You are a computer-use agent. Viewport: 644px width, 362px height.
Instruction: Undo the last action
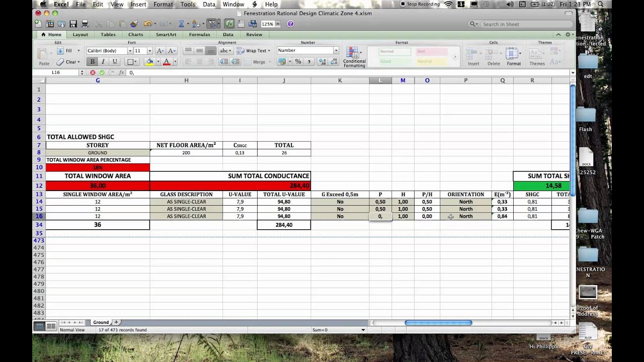(x=147, y=24)
